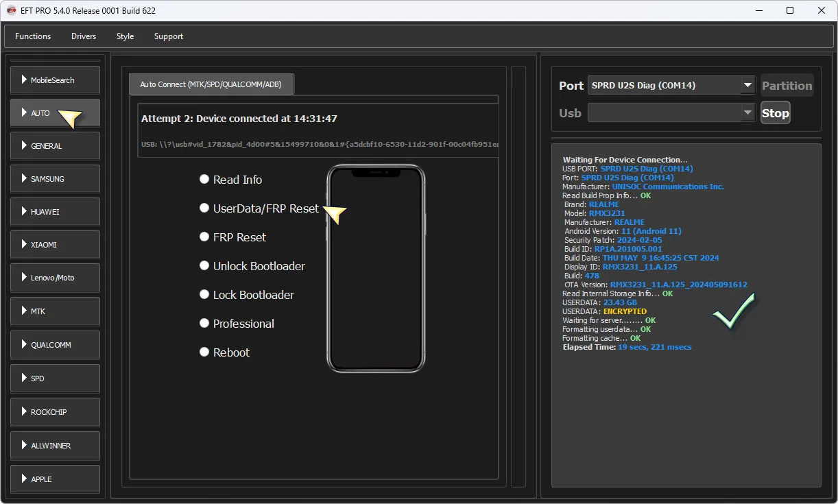838x504 pixels.
Task: Open the Usb dropdown arrow
Action: 747,113
